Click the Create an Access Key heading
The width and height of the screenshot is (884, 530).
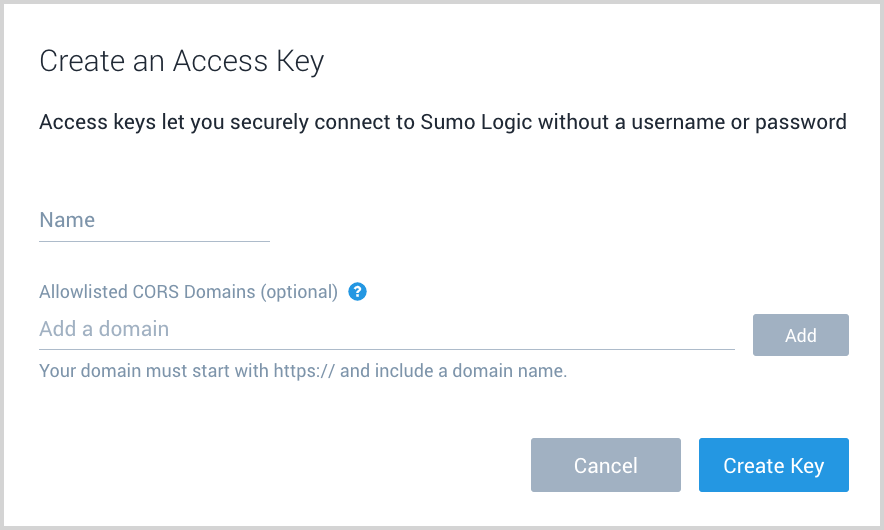[x=182, y=62]
